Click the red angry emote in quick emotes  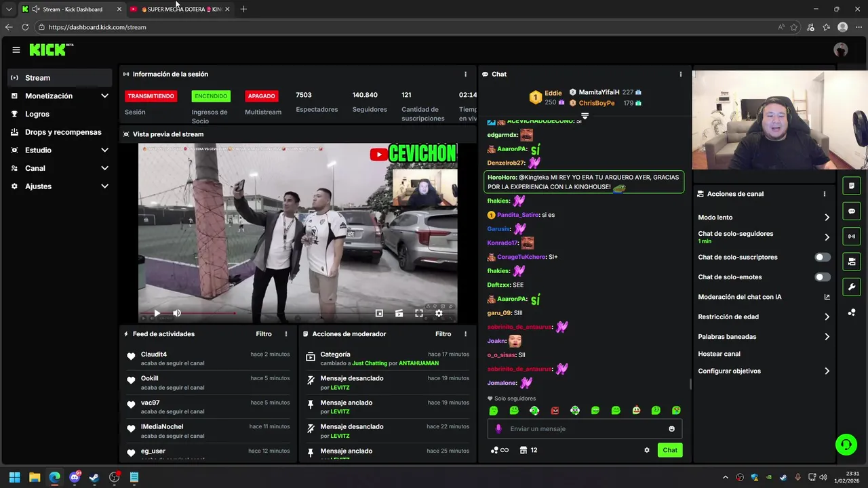tap(555, 411)
